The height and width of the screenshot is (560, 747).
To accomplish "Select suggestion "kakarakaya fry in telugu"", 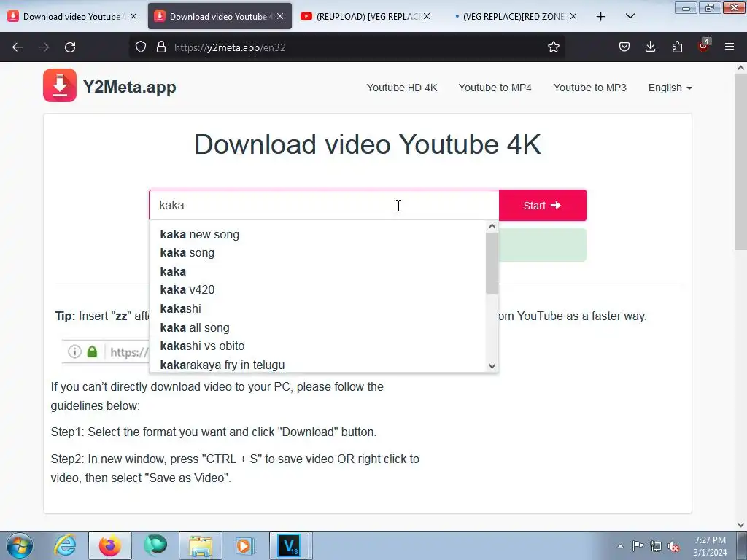I will [318, 365].
